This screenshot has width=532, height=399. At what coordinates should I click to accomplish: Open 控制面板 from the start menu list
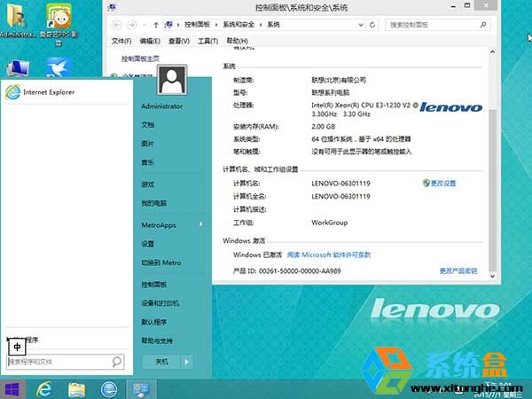coord(153,285)
